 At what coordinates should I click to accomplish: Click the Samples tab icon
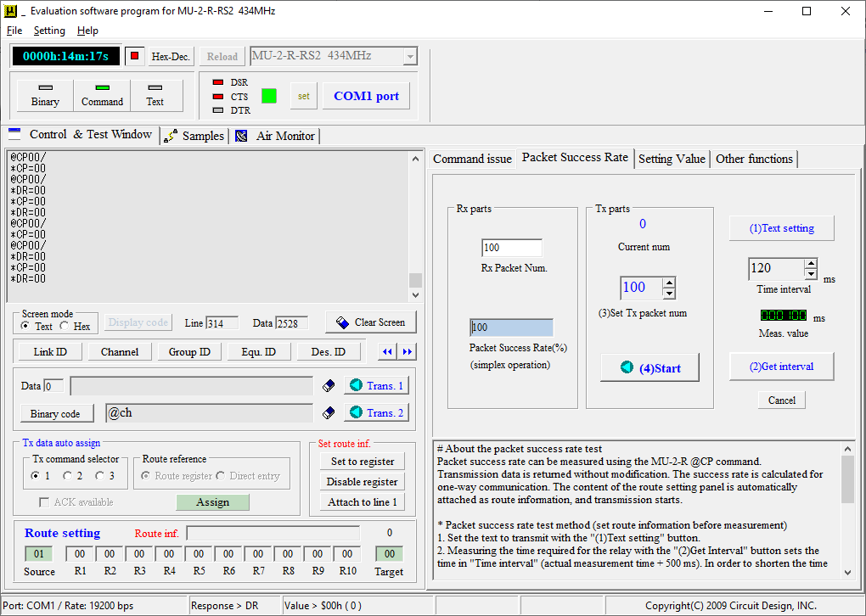click(171, 136)
